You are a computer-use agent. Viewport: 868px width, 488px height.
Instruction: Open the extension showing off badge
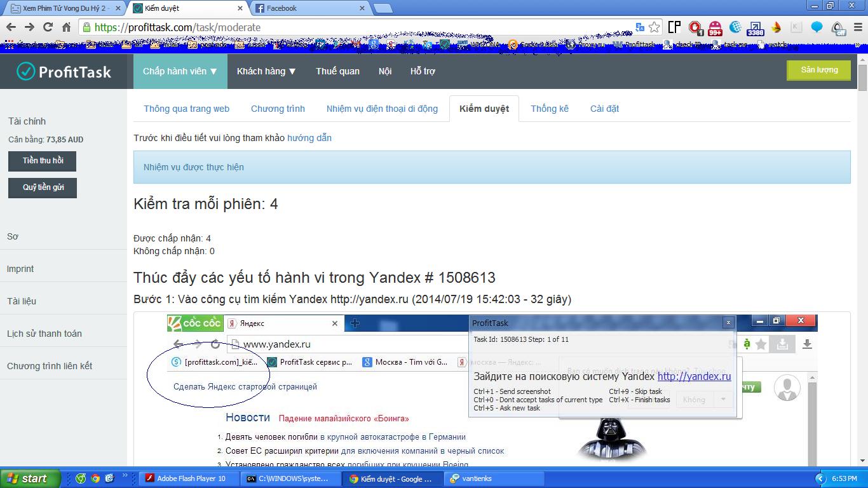[x=838, y=28]
